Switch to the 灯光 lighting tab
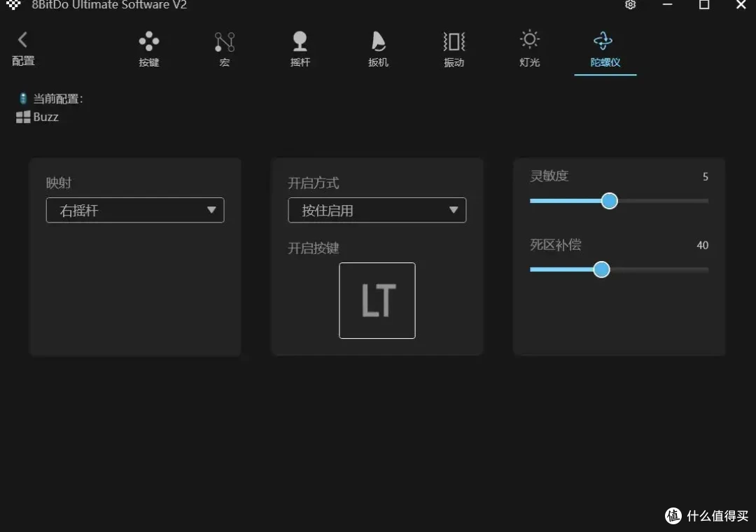 click(x=529, y=49)
